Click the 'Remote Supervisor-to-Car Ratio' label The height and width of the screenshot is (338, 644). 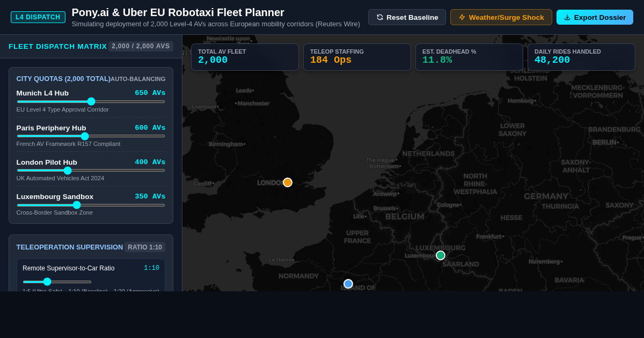[68, 268]
